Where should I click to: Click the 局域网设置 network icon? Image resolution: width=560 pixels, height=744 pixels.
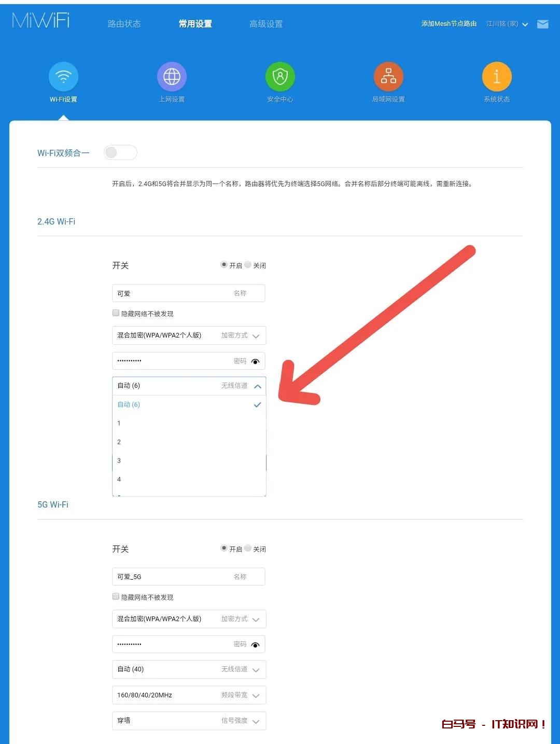(388, 76)
